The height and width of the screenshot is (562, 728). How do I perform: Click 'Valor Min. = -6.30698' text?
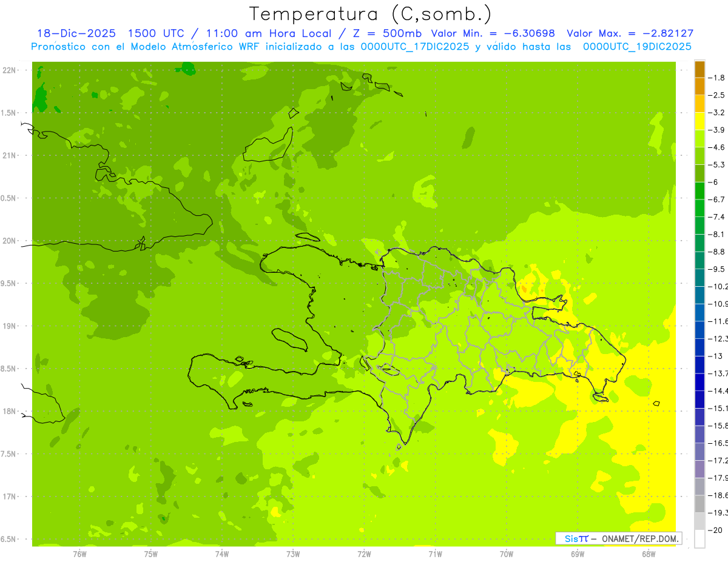click(493, 34)
